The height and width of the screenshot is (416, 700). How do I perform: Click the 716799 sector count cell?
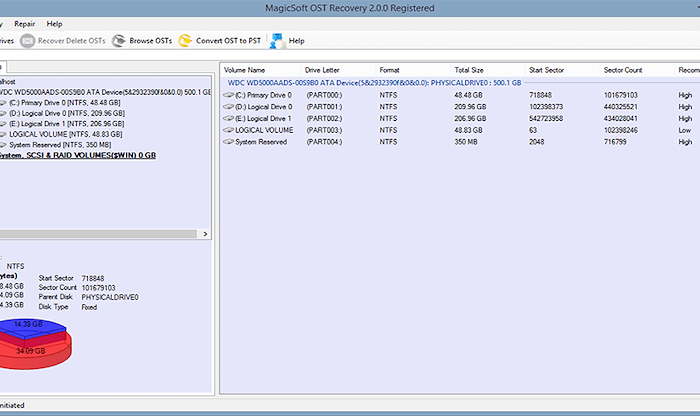pyautogui.click(x=615, y=141)
